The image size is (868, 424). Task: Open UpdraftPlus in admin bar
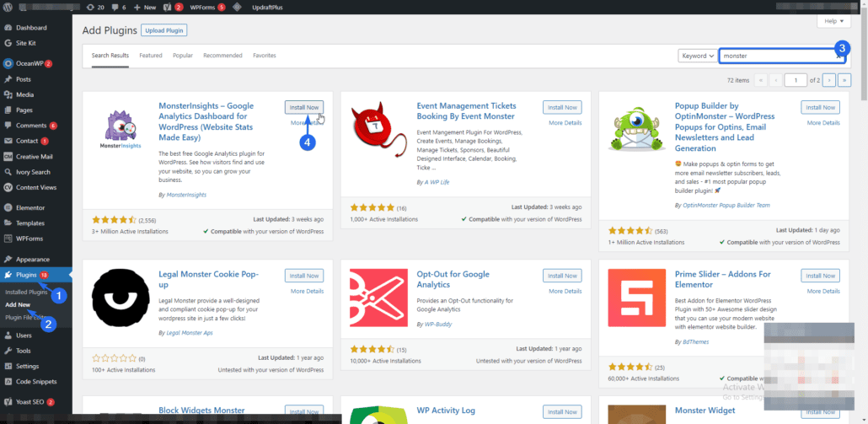(267, 8)
